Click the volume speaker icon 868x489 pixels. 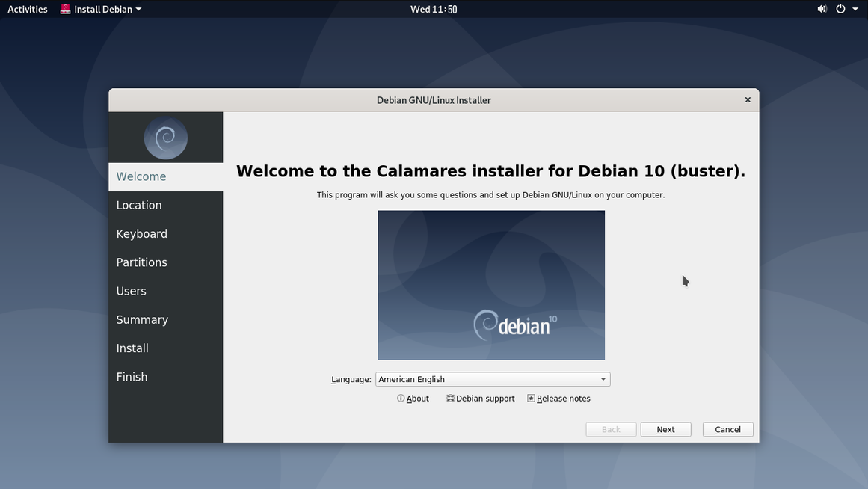point(822,9)
